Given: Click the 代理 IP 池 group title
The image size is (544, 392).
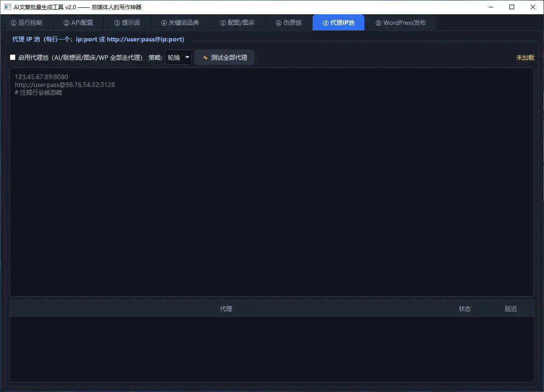Looking at the screenshot, I should click(x=98, y=39).
